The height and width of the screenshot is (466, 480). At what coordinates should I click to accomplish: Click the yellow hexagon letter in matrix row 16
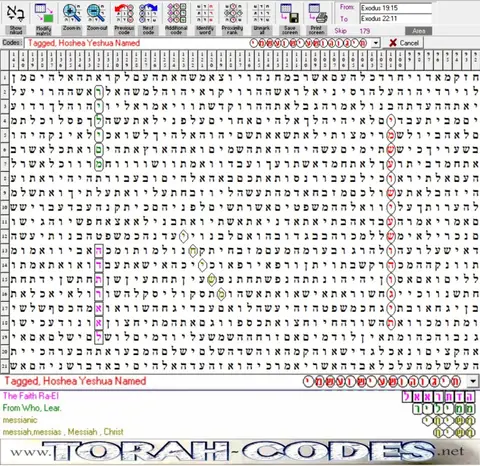[x=221, y=294]
